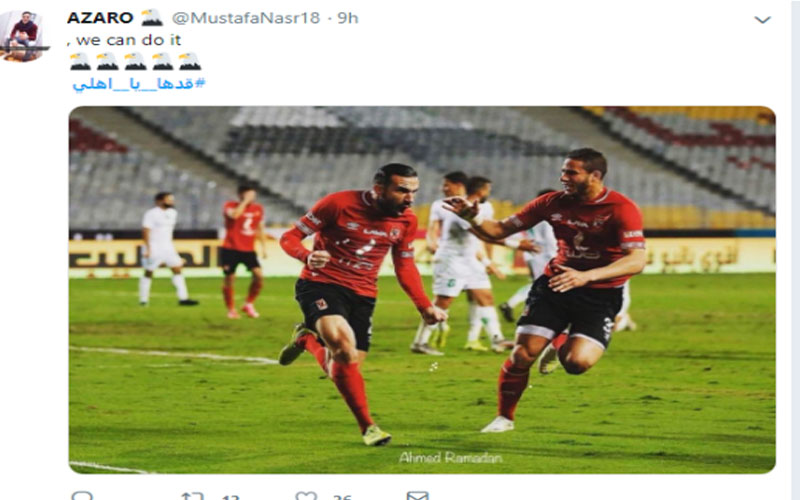Open the @MustafaNasr18 handle link

[245, 18]
